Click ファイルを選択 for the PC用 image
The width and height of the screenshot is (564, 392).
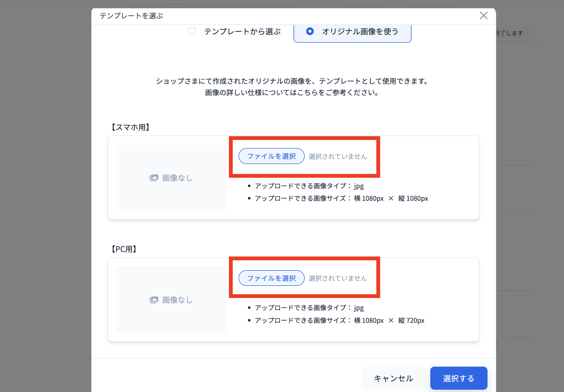pos(272,278)
